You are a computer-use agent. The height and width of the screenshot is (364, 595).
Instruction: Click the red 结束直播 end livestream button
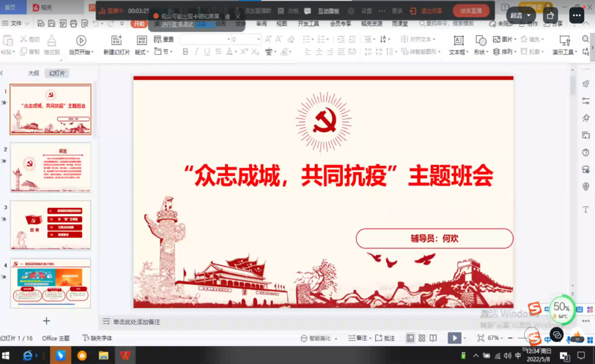point(471,11)
